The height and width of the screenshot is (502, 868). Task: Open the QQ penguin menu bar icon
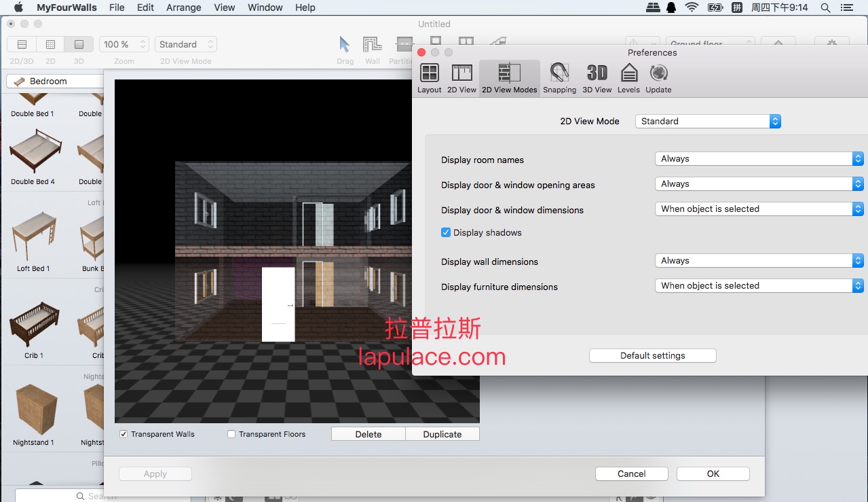tap(671, 7)
